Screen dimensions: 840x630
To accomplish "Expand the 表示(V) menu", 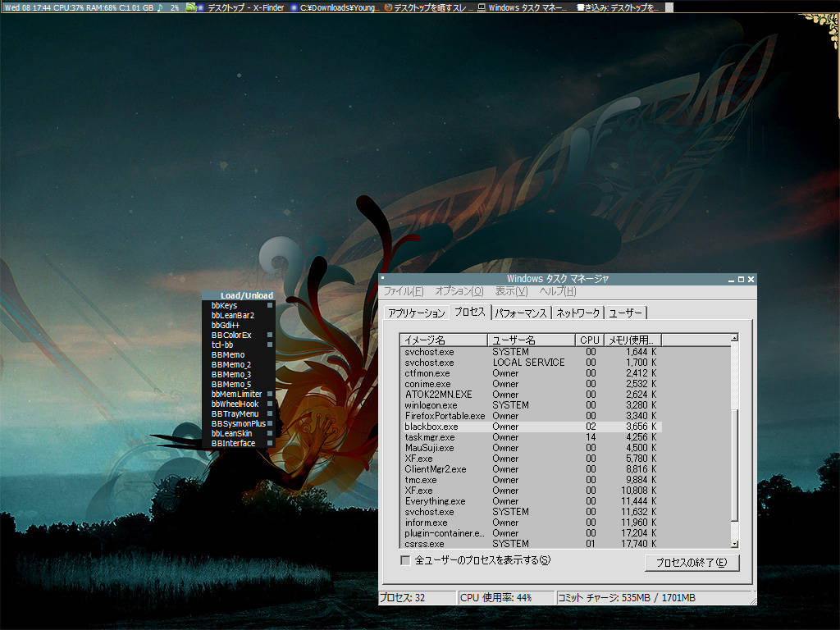I will click(x=511, y=291).
